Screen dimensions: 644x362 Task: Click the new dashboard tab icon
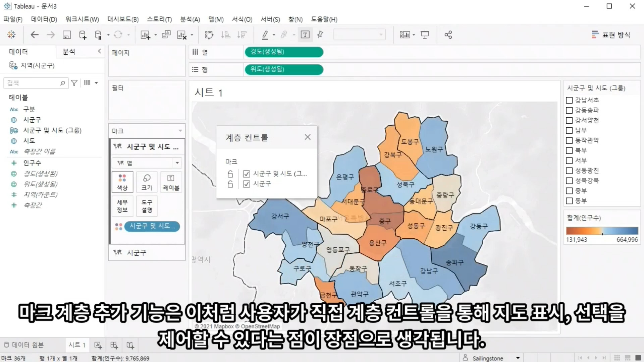tap(114, 345)
